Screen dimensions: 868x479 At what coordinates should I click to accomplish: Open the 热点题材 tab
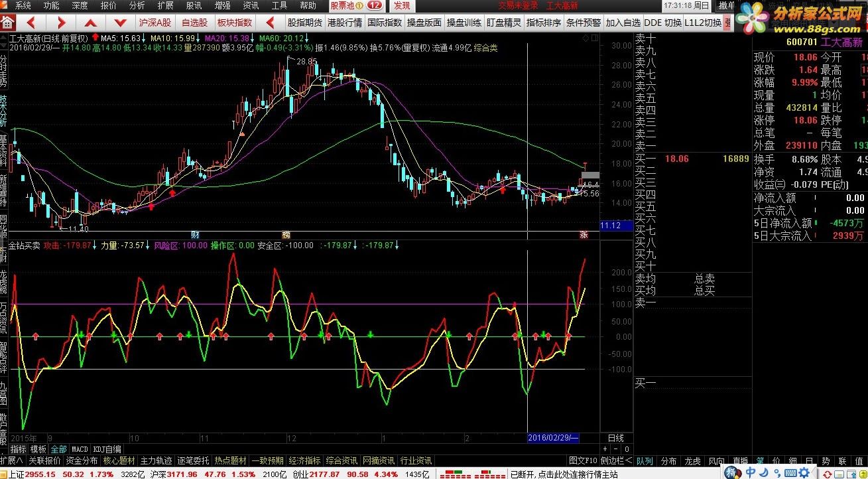(x=230, y=460)
